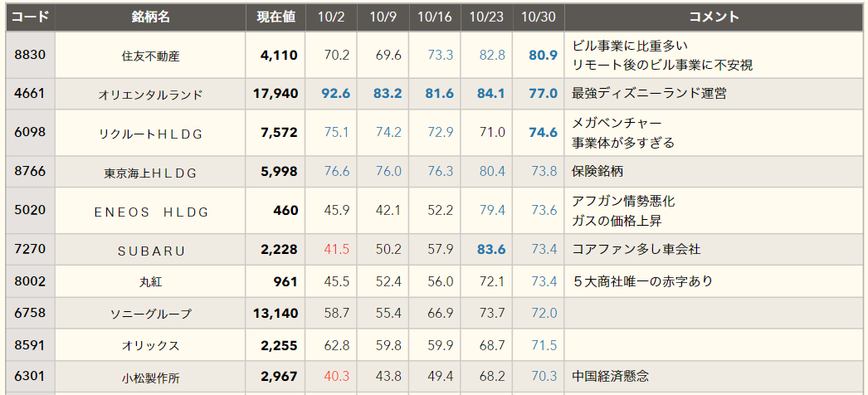Click the ENEOS HLDG name cell
This screenshot has width=868, height=395.
(150, 212)
